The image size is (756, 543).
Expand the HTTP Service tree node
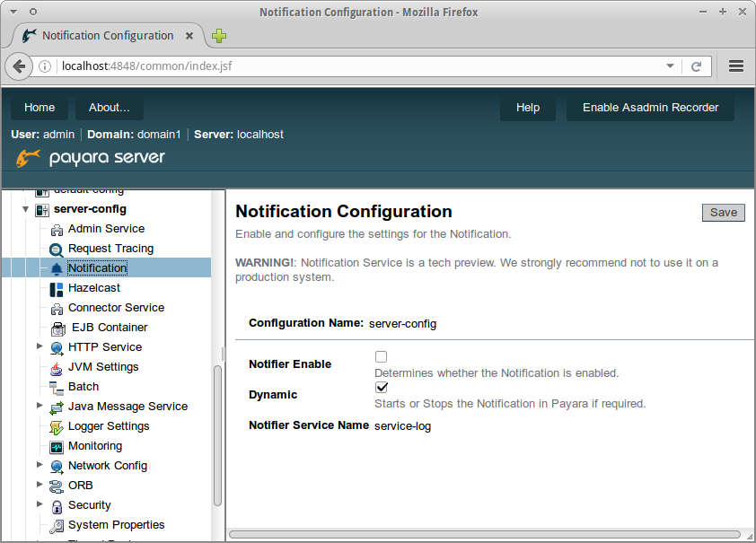click(x=40, y=346)
